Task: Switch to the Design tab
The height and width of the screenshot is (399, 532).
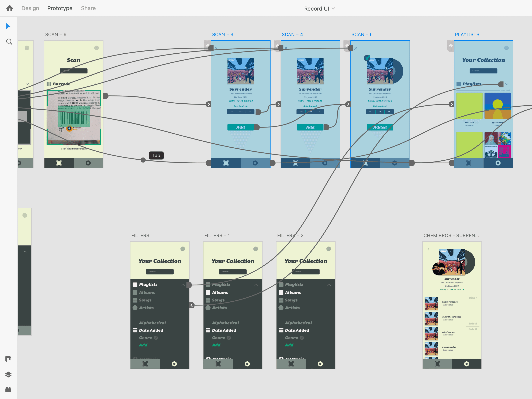Action: coord(30,8)
